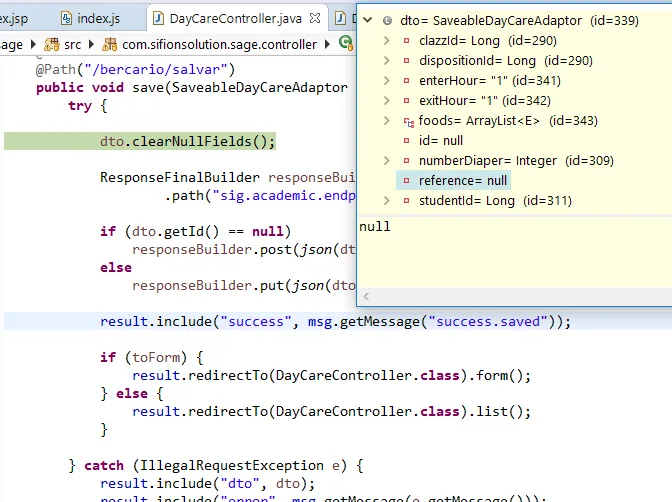Image resolution: width=672 pixels, height=502 pixels.
Task: Select the exitHour "1" row
Action: 485,101
